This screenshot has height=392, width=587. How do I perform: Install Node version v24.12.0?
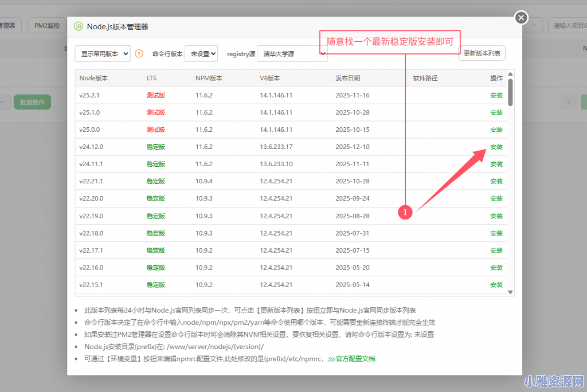coord(496,147)
